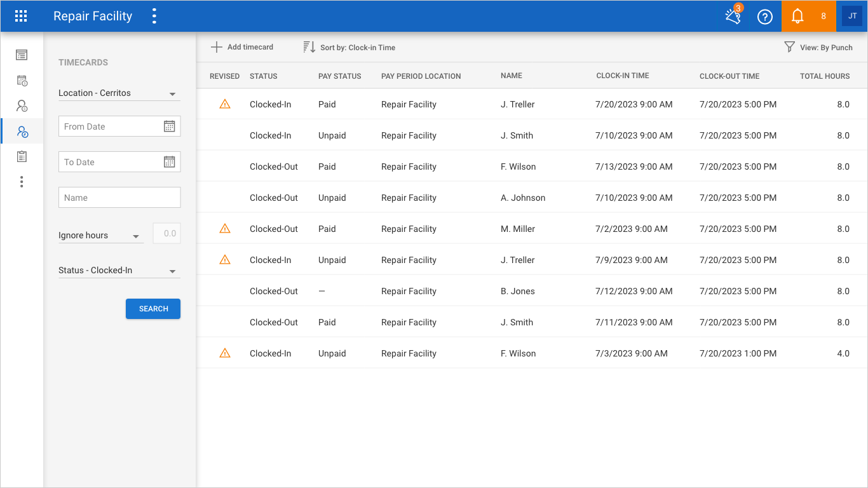Viewport: 868px width, 488px height.
Task: Select the A. Johnson name cell
Action: [523, 198]
